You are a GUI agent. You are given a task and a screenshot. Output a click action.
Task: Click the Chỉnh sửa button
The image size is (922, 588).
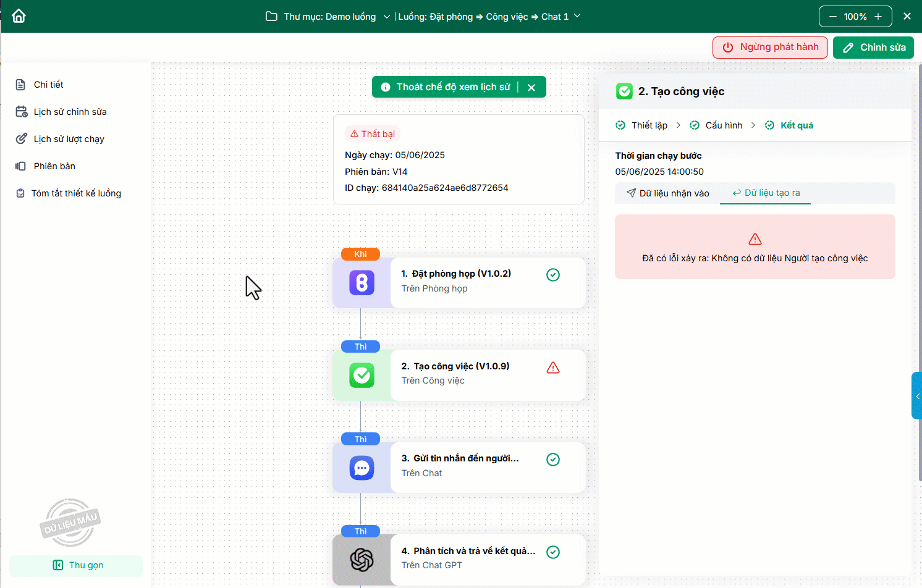(873, 48)
